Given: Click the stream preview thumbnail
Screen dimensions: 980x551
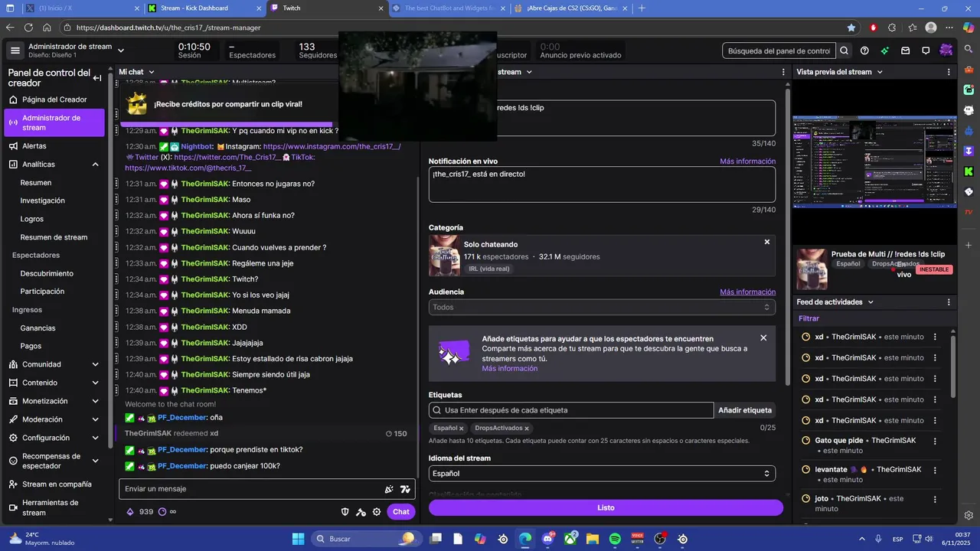Looking at the screenshot, I should 874,162.
